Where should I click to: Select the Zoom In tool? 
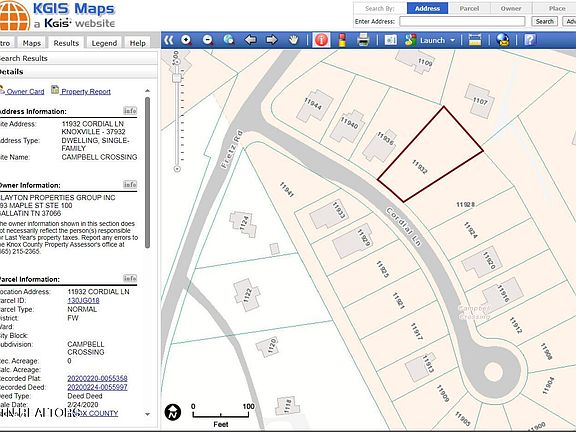pos(186,40)
